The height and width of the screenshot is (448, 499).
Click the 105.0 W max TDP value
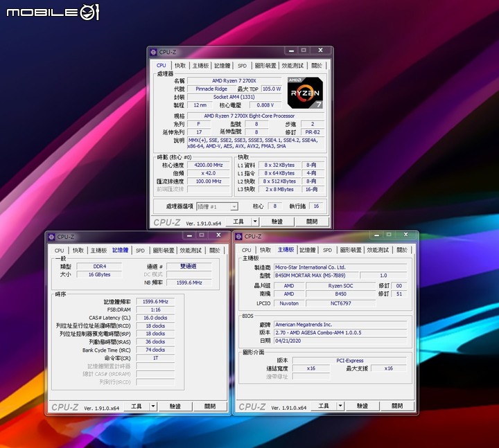point(272,89)
